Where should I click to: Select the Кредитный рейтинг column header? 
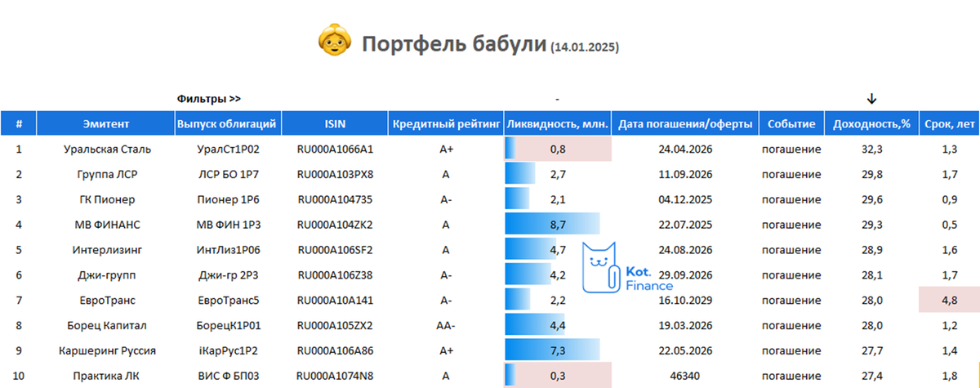pyautogui.click(x=445, y=124)
